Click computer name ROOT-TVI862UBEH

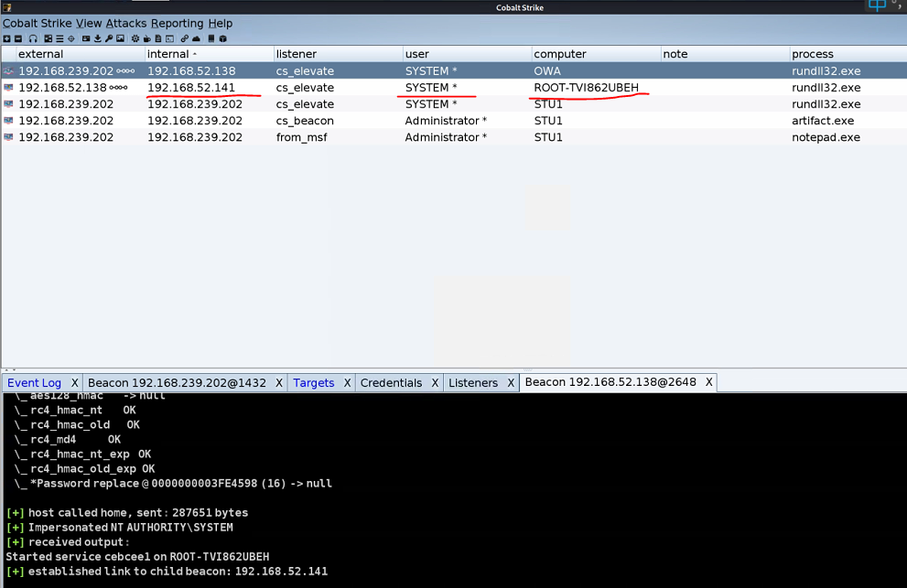(x=586, y=88)
